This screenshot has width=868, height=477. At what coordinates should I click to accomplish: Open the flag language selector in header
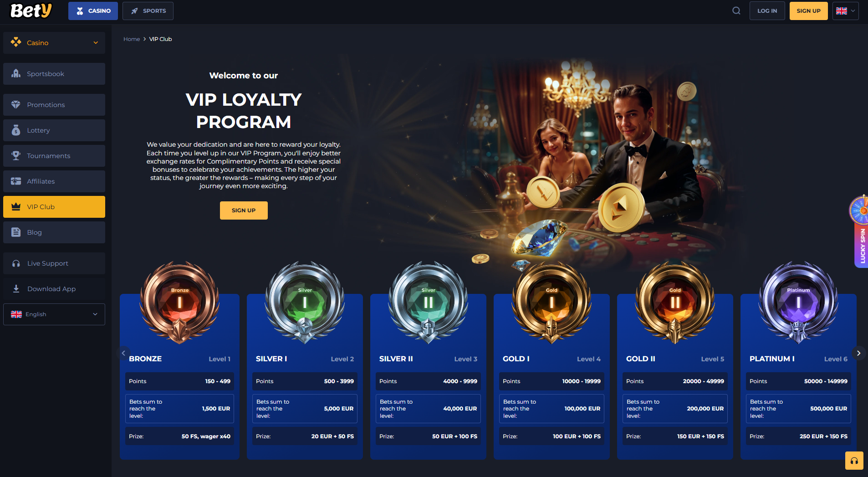click(x=845, y=11)
